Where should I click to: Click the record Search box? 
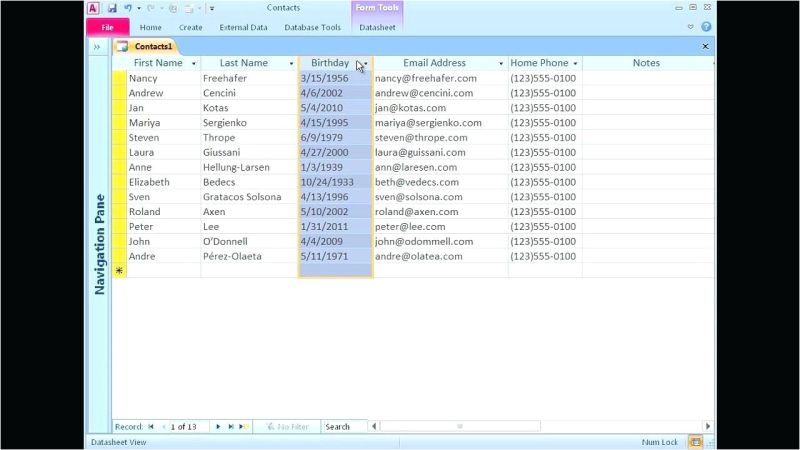click(344, 427)
